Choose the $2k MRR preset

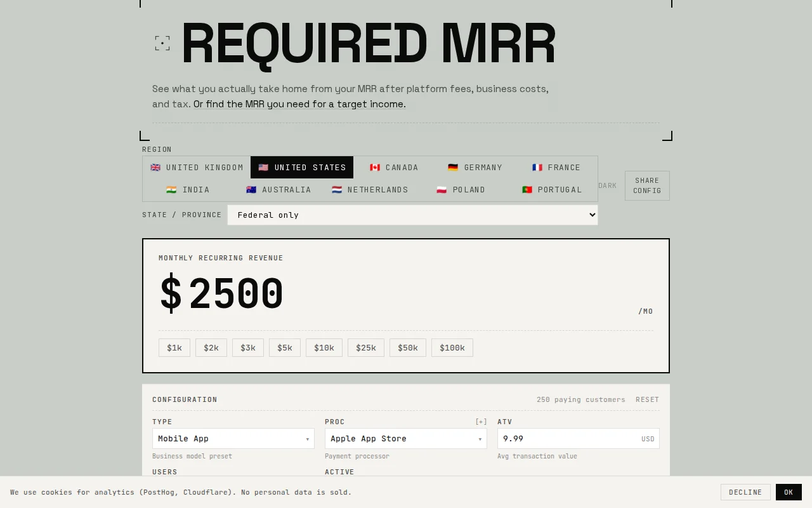(x=211, y=348)
